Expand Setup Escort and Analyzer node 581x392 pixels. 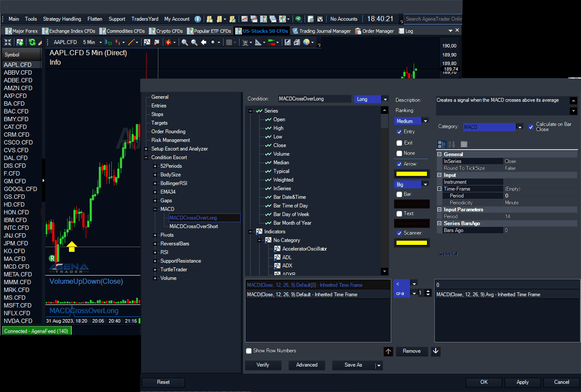(146, 149)
